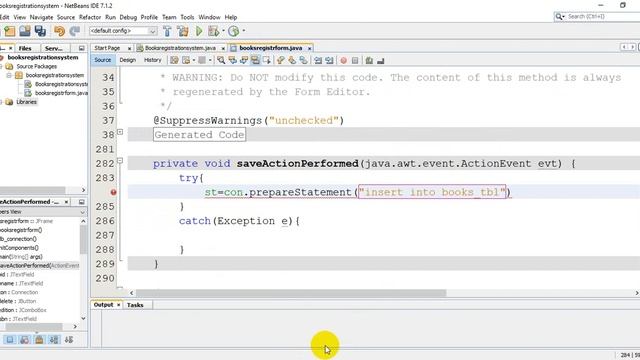Click the Toggle Bookmark icon

pos(303,60)
